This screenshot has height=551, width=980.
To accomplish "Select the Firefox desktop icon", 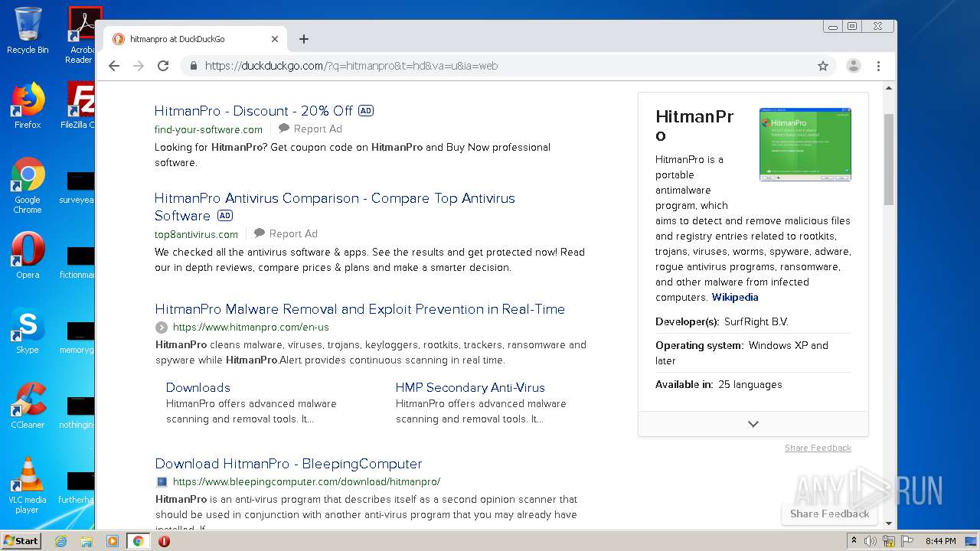I will coord(28,106).
